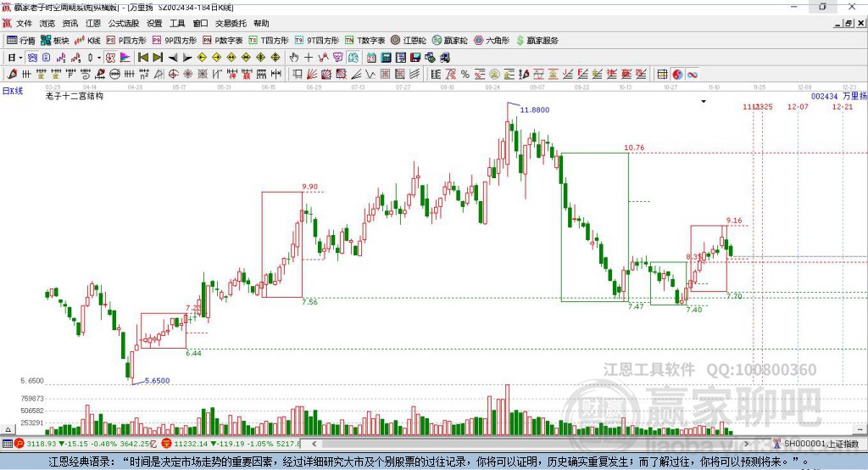Click the 行情 toolbar button
The height and width of the screenshot is (470, 868).
pyautogui.click(x=21, y=41)
